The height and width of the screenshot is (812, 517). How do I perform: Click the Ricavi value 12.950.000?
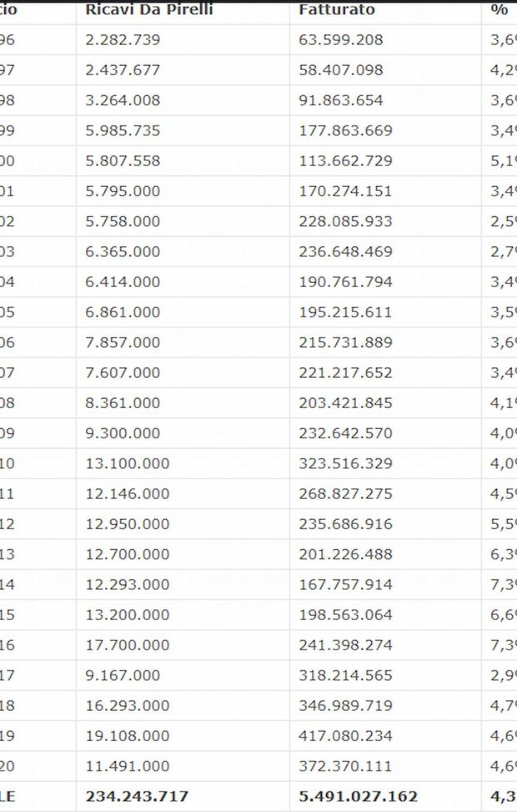pos(127,524)
